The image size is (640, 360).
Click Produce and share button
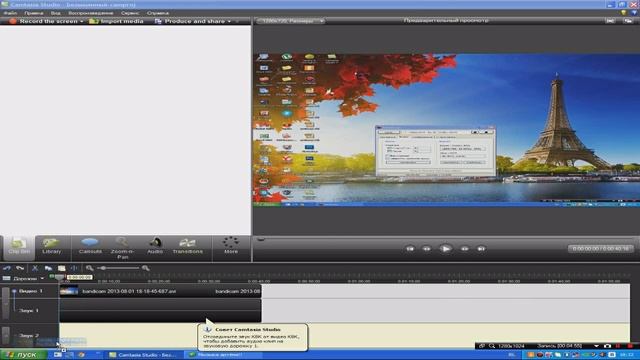(x=190, y=21)
